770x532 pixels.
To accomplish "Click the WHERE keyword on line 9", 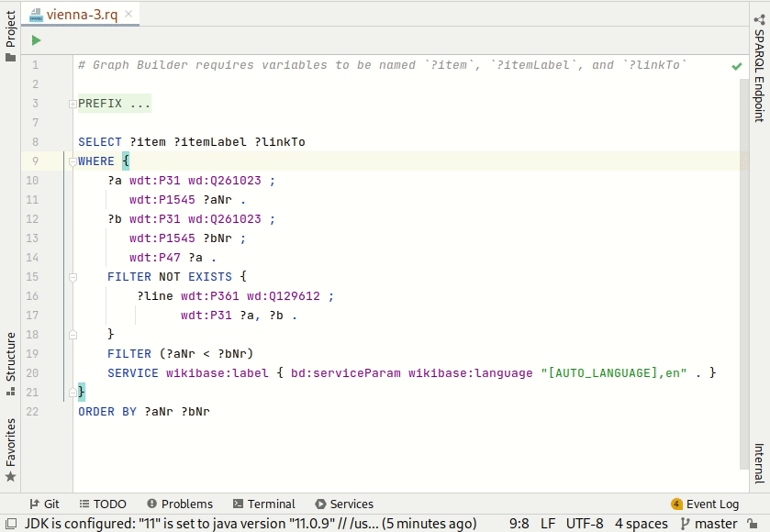I will [x=95, y=161].
